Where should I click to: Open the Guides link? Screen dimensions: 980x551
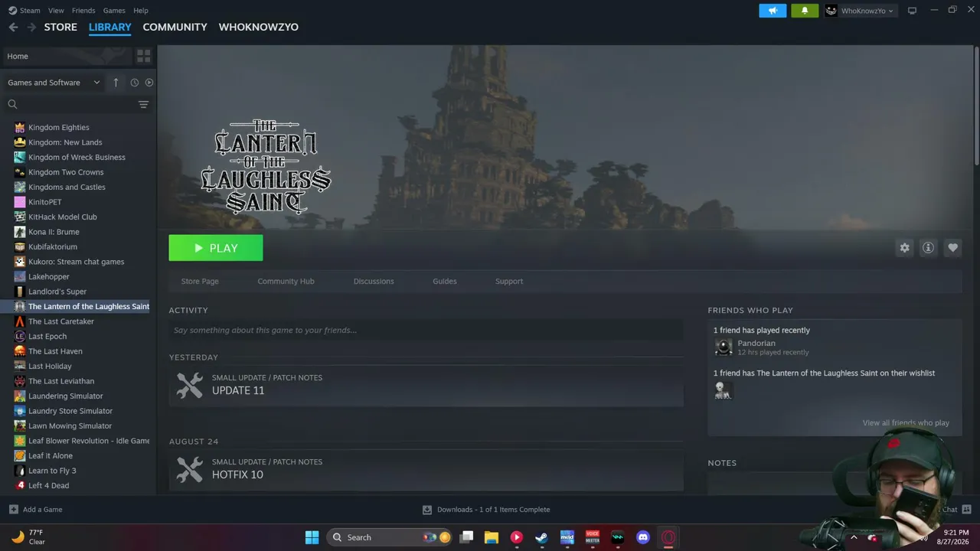[445, 282]
